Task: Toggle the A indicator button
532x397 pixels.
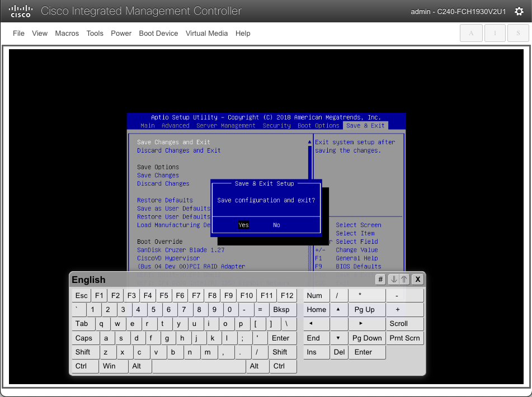Action: pos(471,33)
